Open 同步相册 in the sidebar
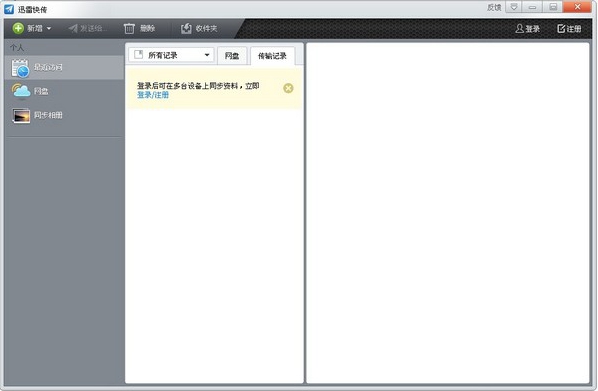This screenshot has height=391, width=598. (64, 115)
